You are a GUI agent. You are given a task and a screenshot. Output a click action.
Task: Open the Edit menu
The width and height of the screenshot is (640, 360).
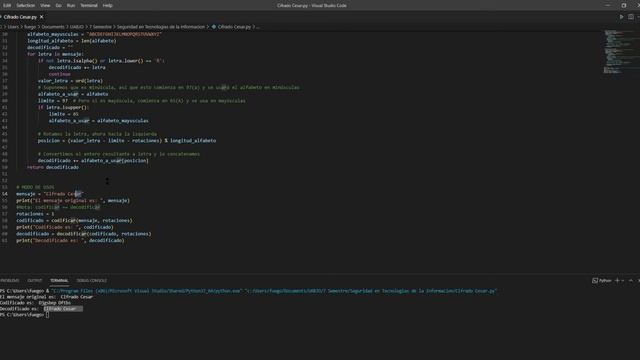(7, 6)
